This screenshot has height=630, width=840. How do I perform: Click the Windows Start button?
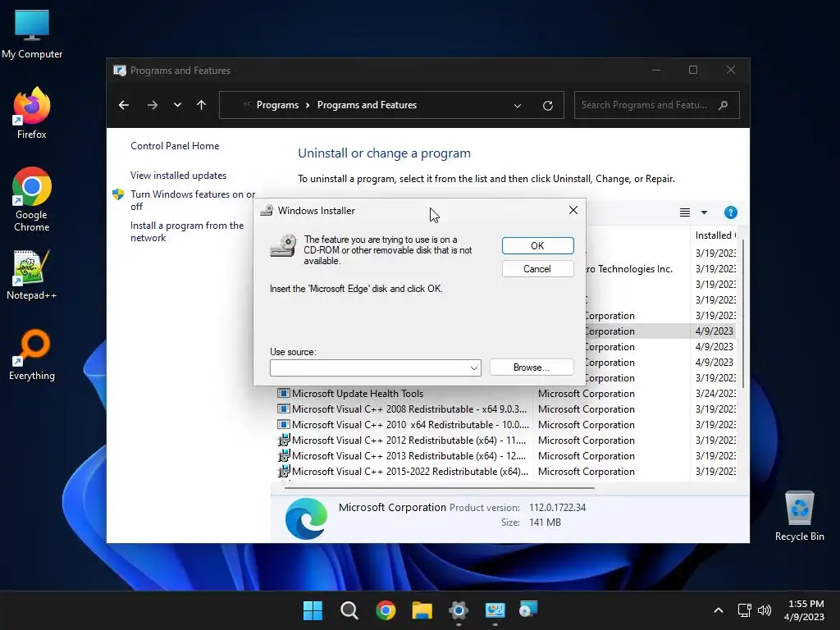coord(313,610)
